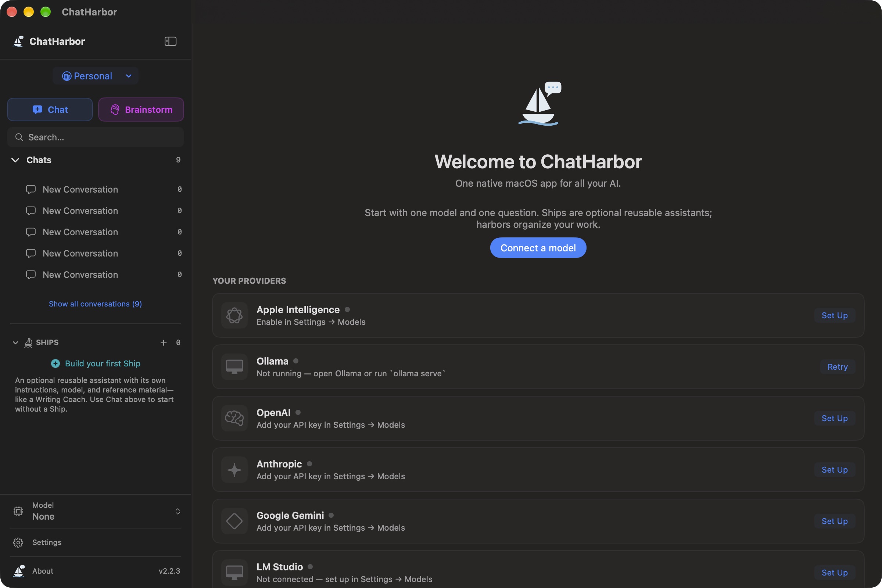Click the About sailboat icon

pyautogui.click(x=19, y=571)
